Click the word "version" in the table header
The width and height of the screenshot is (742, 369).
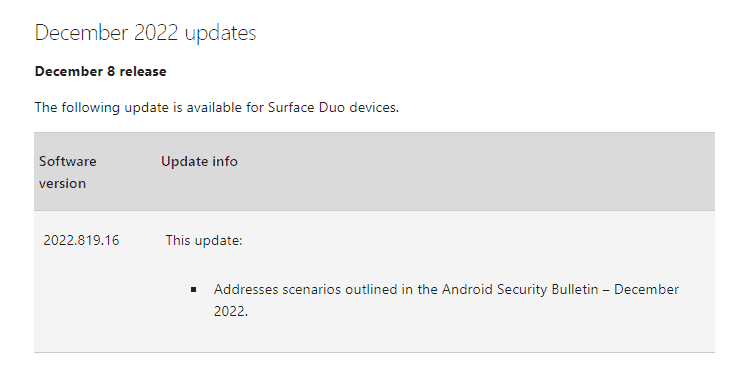(62, 184)
